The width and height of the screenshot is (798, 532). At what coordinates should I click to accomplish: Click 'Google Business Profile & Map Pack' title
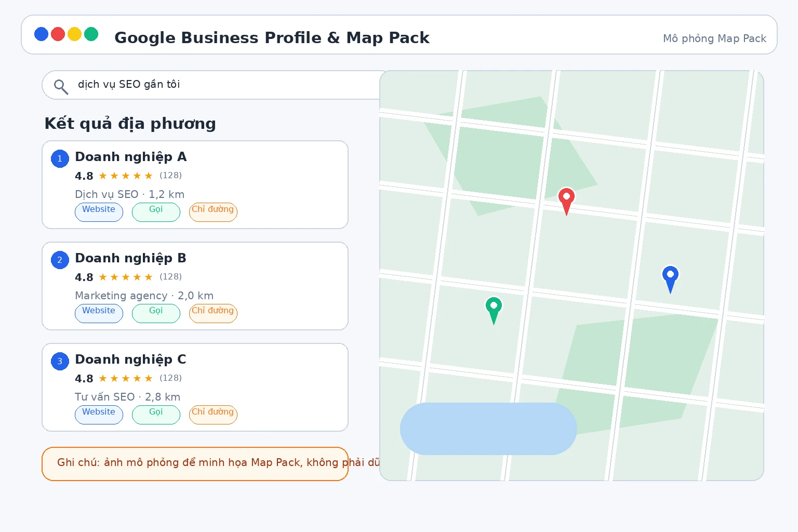pyautogui.click(x=272, y=38)
